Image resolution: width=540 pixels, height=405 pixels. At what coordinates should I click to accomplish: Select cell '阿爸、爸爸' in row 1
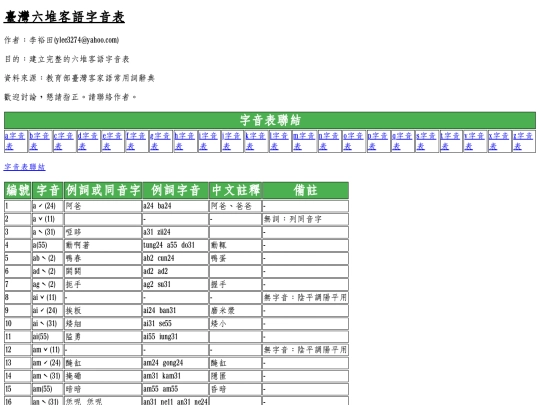236,206
